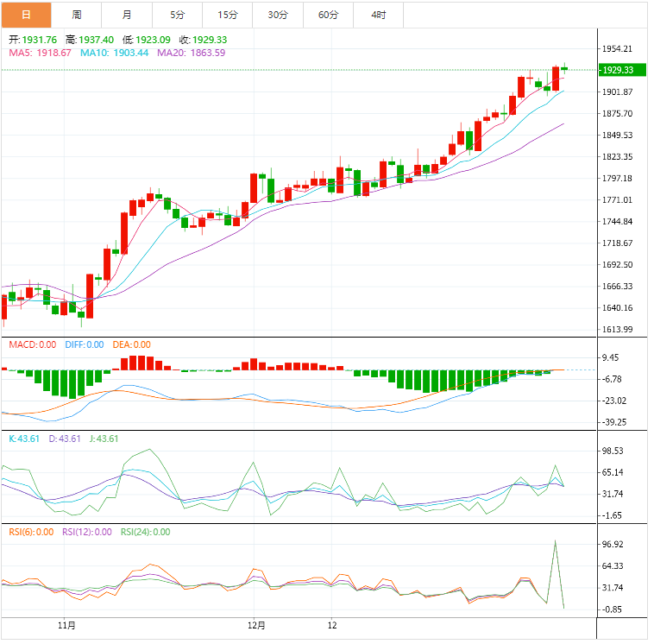Click the RSI(6) indicator label

[x=31, y=532]
